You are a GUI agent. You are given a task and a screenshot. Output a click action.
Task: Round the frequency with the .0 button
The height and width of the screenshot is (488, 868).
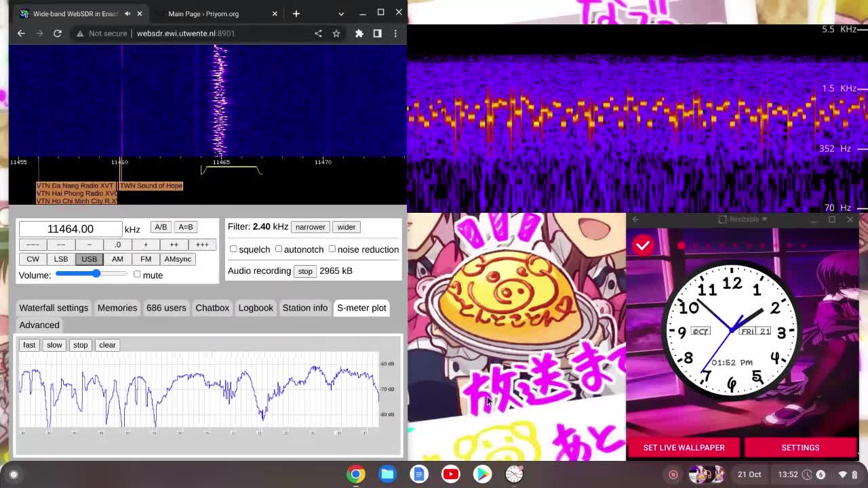[x=117, y=245]
